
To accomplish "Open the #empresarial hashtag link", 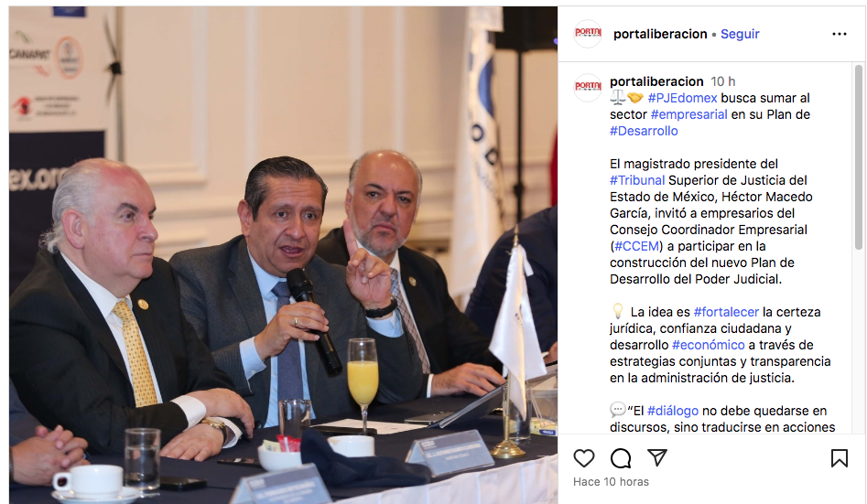I will coord(689,115).
